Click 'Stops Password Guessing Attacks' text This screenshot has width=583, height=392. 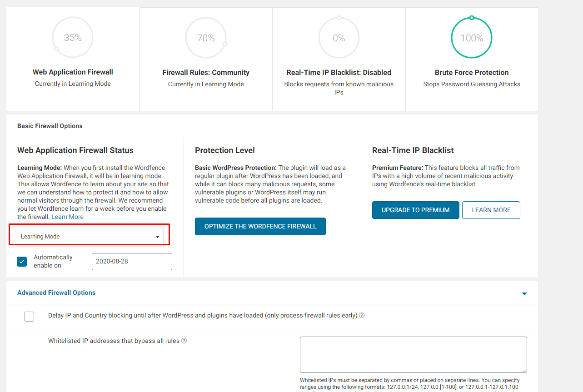(x=472, y=84)
